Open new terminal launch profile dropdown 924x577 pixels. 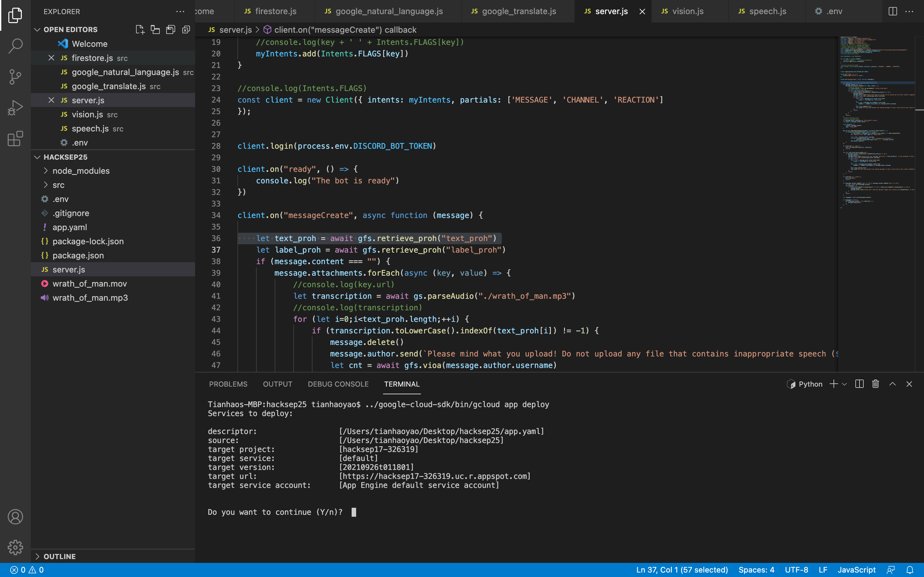pyautogui.click(x=844, y=384)
